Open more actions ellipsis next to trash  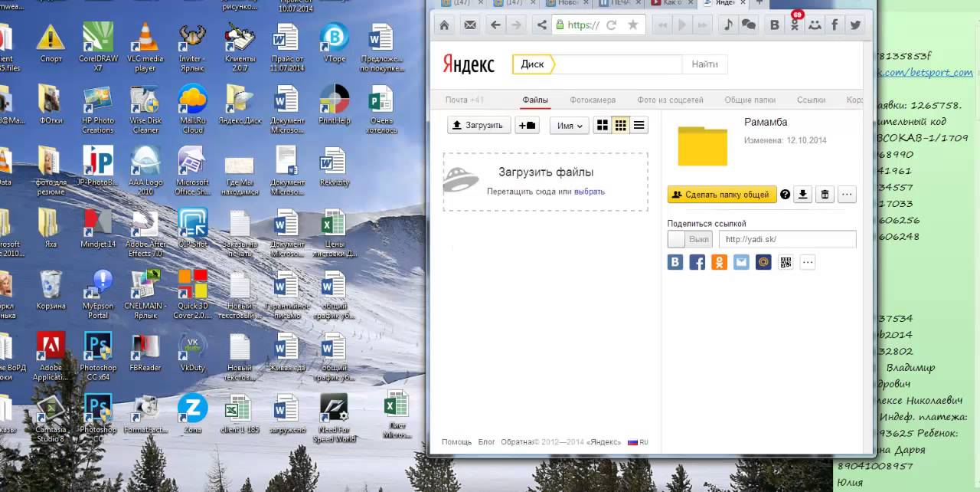point(847,195)
